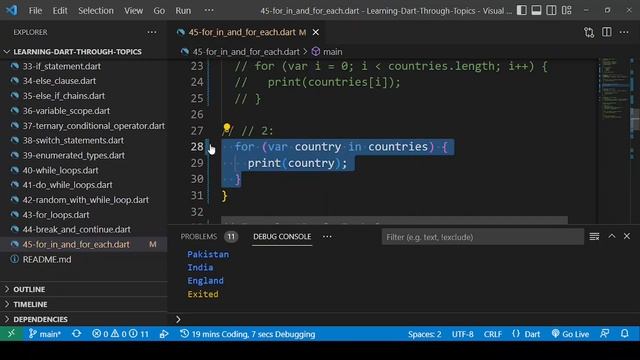Toggle word wrap list icon in panel
The width and height of the screenshot is (640, 360).
pyautogui.click(x=594, y=236)
